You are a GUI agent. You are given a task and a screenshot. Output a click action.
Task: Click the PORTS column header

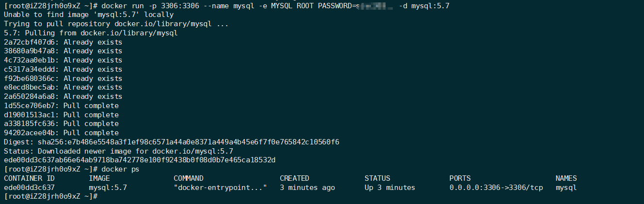460,178
